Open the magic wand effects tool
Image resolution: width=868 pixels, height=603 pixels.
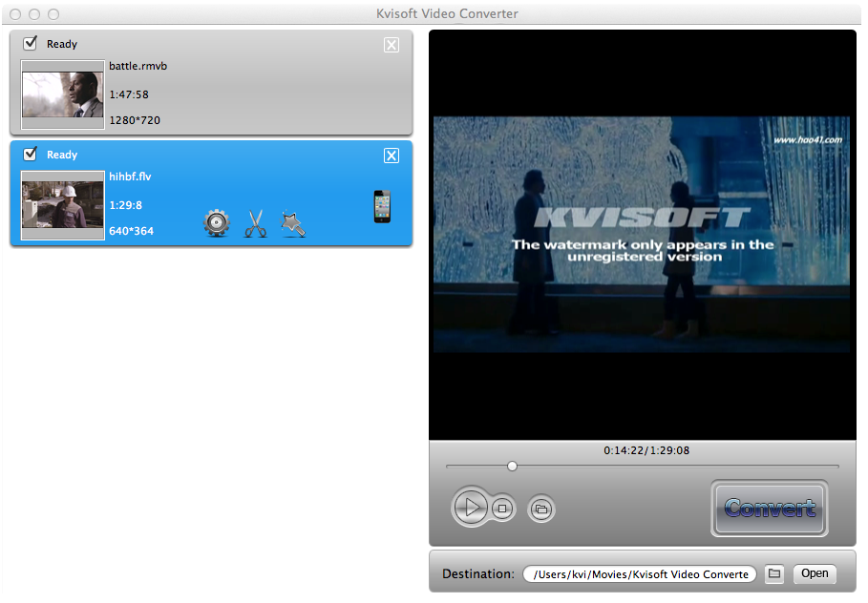pyautogui.click(x=293, y=224)
